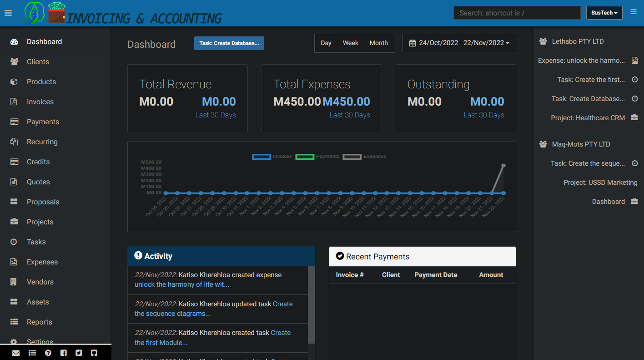Click the search field with shortcut hint
Screen dimensions: 644x360
(517, 13)
